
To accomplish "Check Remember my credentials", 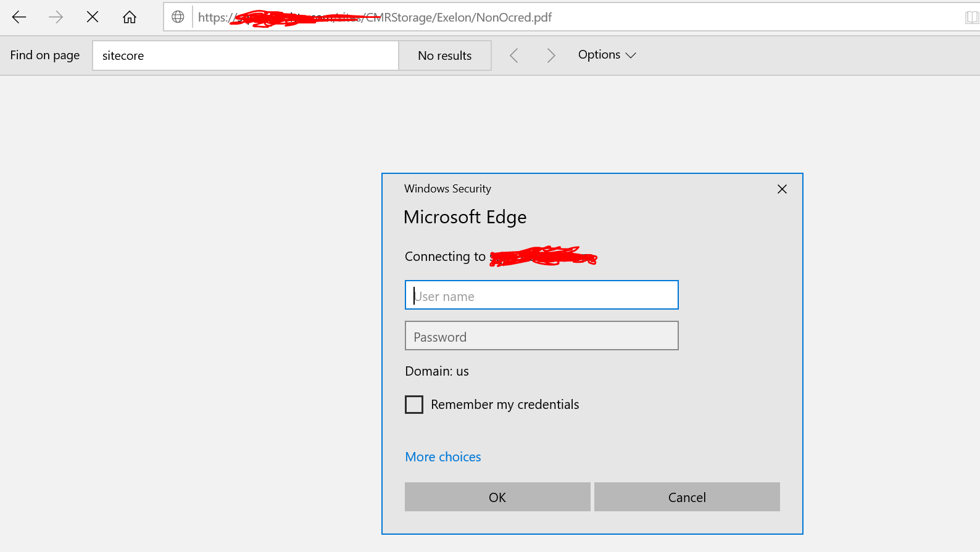I will click(x=414, y=405).
